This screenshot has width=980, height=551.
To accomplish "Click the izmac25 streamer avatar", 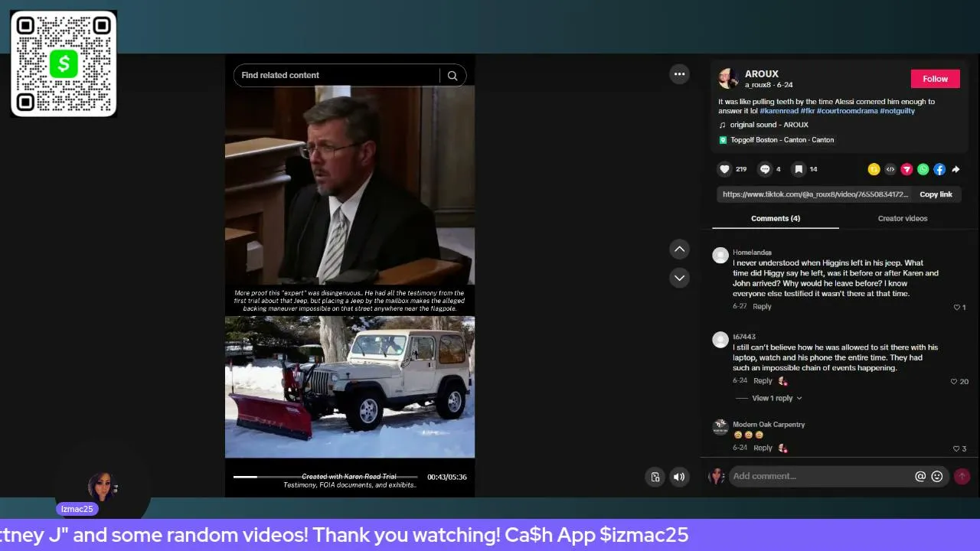I will (102, 487).
